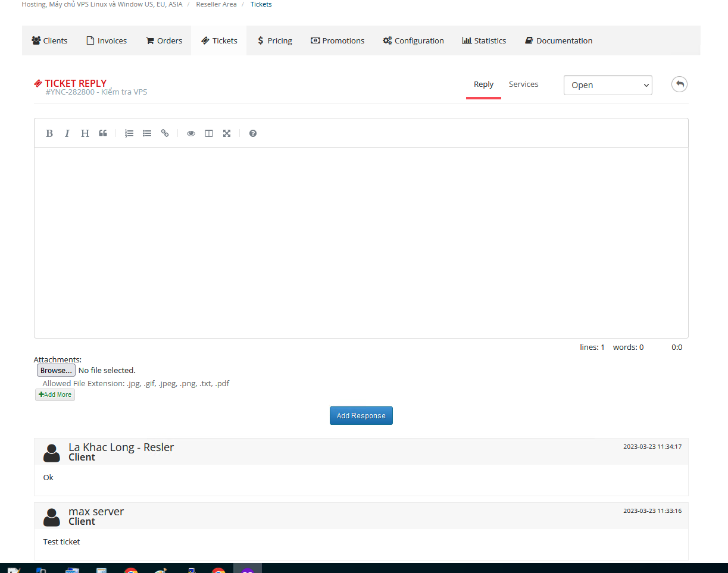728x573 pixels.
Task: Open the Invoices menu item
Action: (107, 41)
